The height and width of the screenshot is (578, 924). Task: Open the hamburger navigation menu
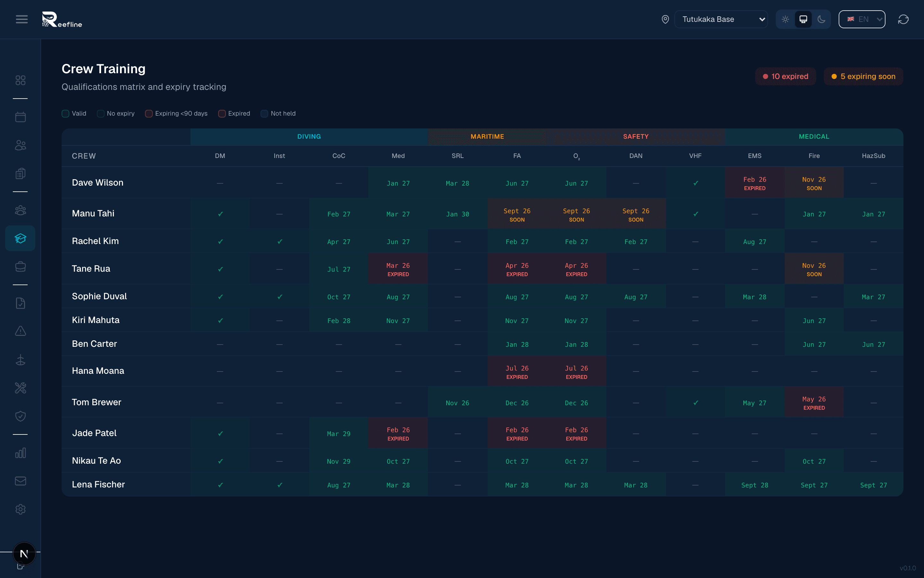click(x=22, y=19)
